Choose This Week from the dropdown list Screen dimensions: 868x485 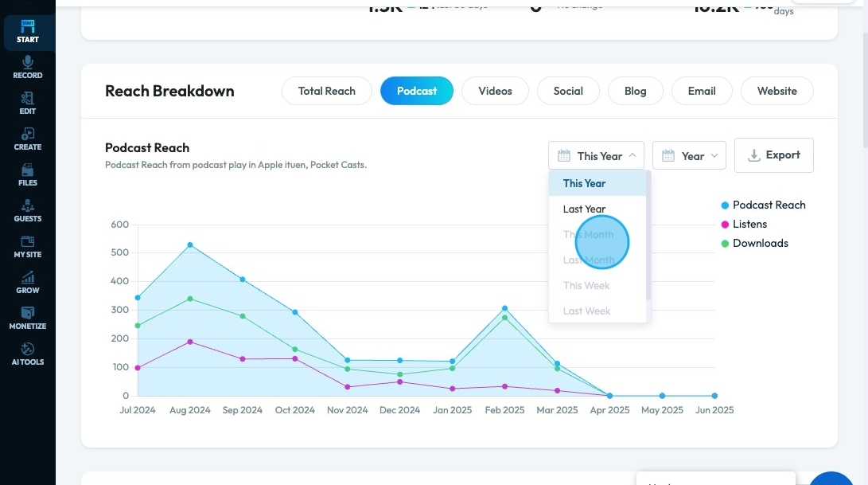click(x=597, y=285)
